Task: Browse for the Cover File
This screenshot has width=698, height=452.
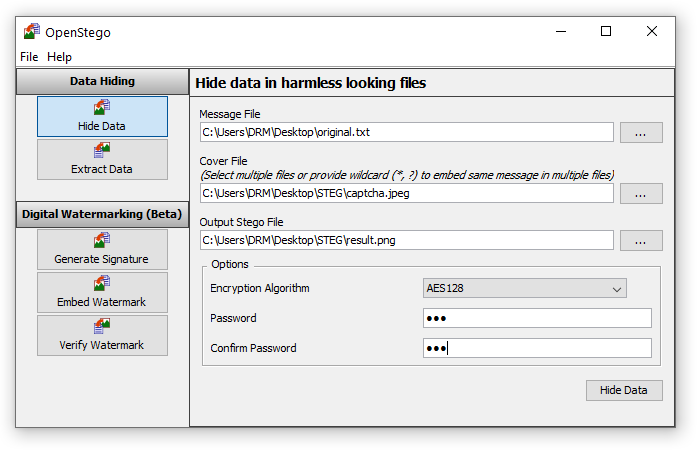Action: pos(641,194)
